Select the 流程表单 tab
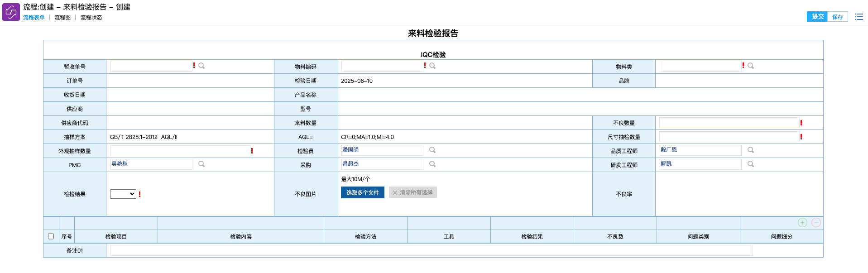The width and height of the screenshot is (868, 273). tap(34, 18)
